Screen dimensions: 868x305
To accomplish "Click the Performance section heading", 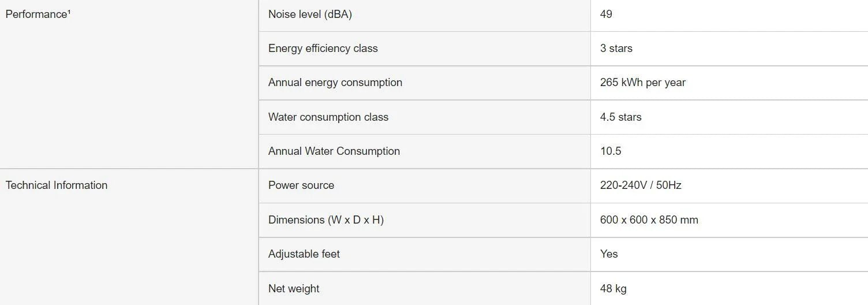I will point(38,14).
